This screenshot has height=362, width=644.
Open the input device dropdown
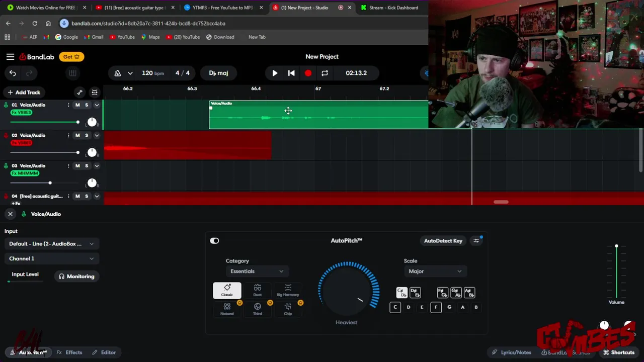point(51,244)
